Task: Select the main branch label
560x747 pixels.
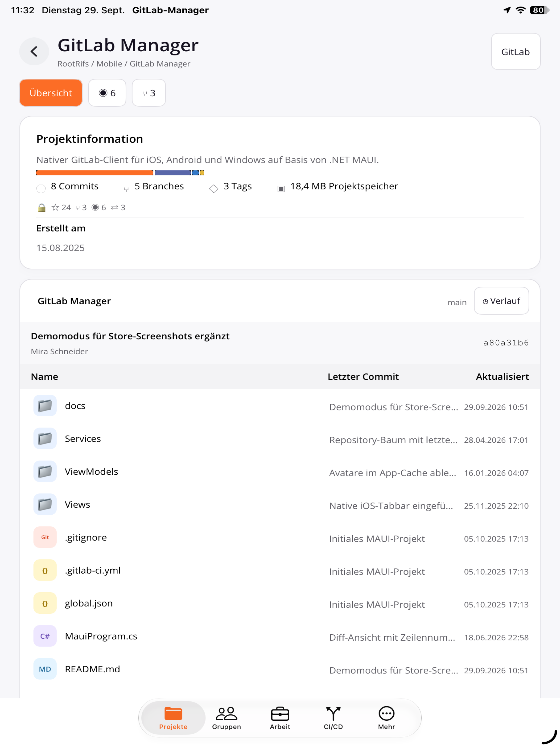Action: point(457,302)
